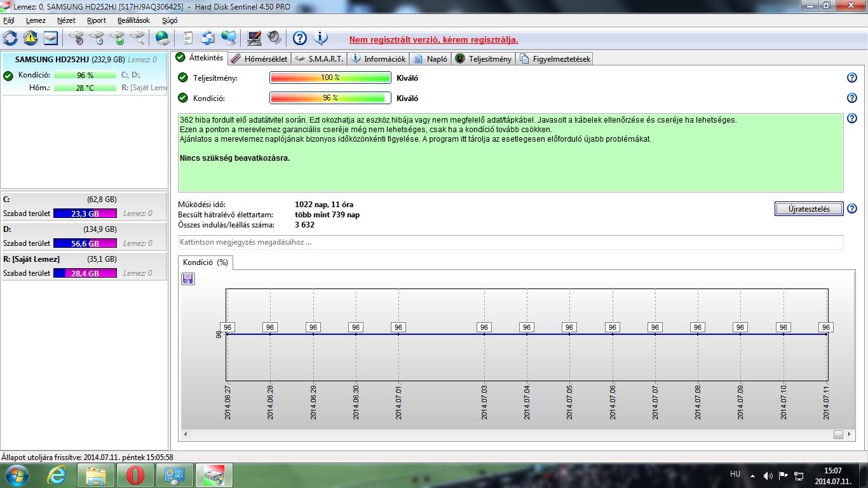
Task: Open the question mark help toolbar icon
Action: (300, 38)
